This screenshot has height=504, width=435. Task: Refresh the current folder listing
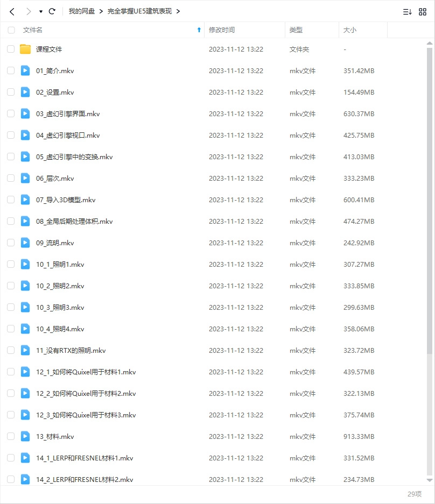(52, 11)
